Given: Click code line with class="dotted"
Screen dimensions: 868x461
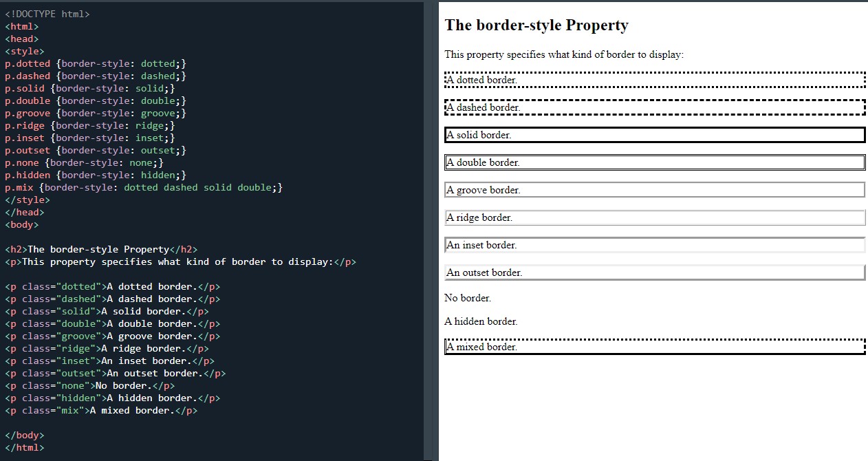Looking at the screenshot, I should 113,286.
